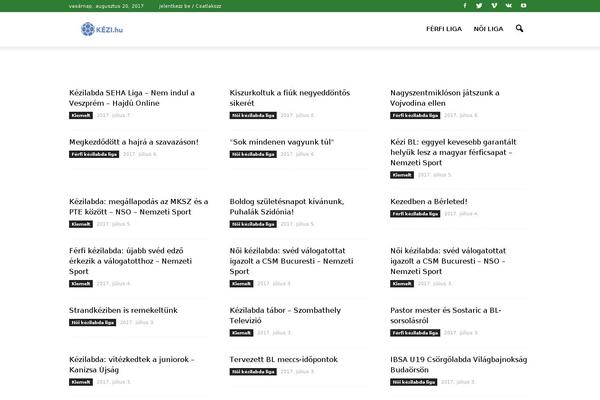This screenshot has width=600, height=400.
Task: Click Női kézilabda liga tag under Puhalák Szidónia article
Action: click(x=253, y=224)
